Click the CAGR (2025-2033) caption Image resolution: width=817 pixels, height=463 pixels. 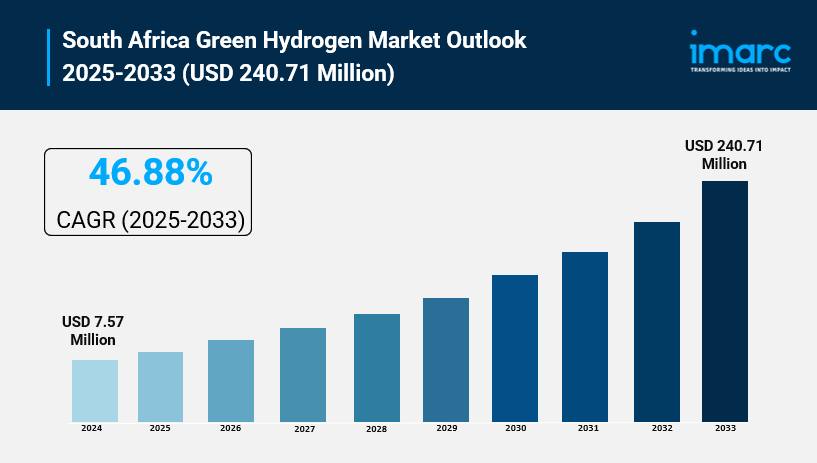148,219
